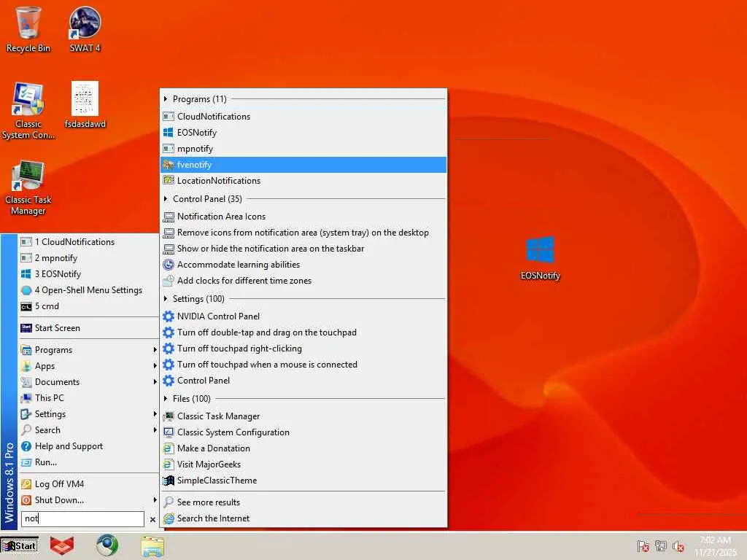Open File Explorer from the taskbar

[152, 545]
